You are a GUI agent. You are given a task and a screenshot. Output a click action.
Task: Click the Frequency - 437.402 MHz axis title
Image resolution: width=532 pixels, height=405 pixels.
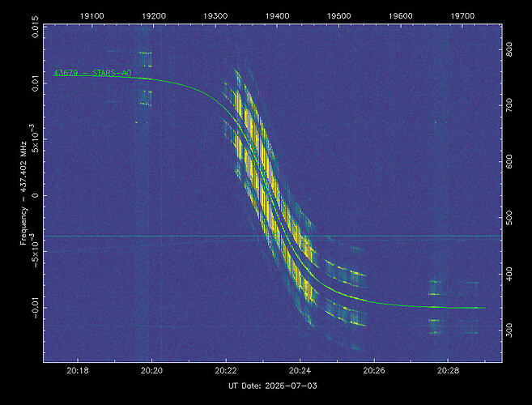tap(23, 193)
